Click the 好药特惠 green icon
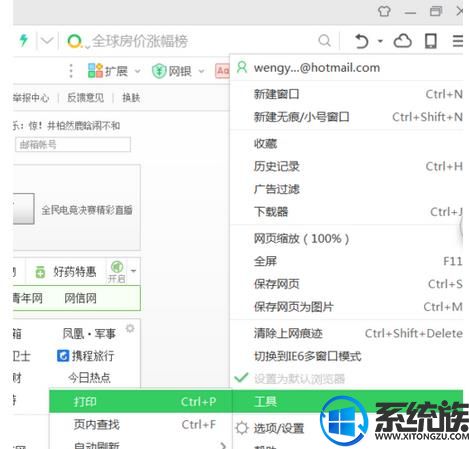The width and height of the screenshot is (469, 449). (40, 272)
